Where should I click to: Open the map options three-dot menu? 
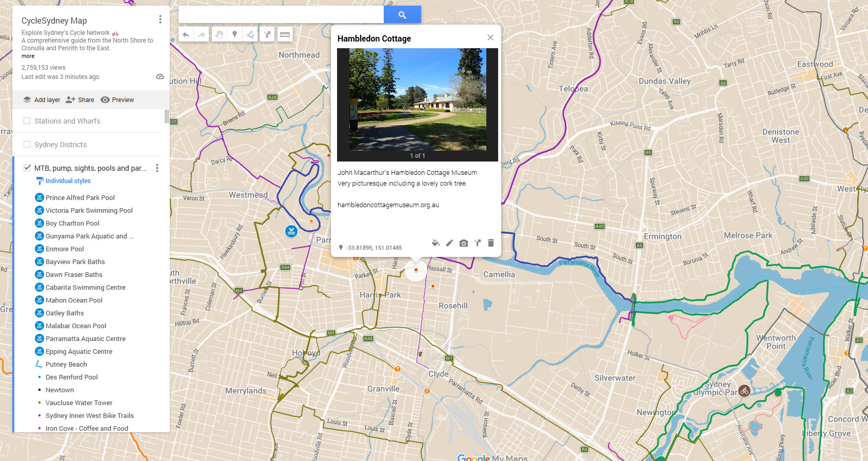click(160, 19)
